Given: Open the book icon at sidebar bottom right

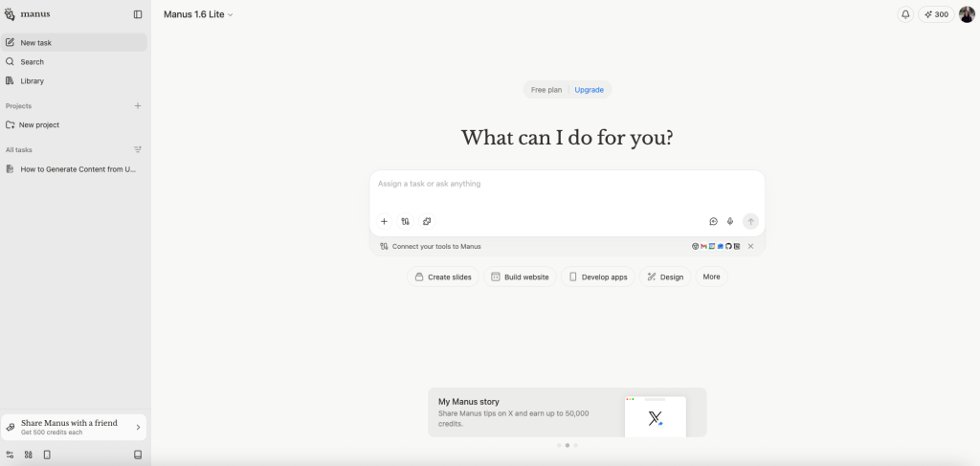Looking at the screenshot, I should 138,455.
